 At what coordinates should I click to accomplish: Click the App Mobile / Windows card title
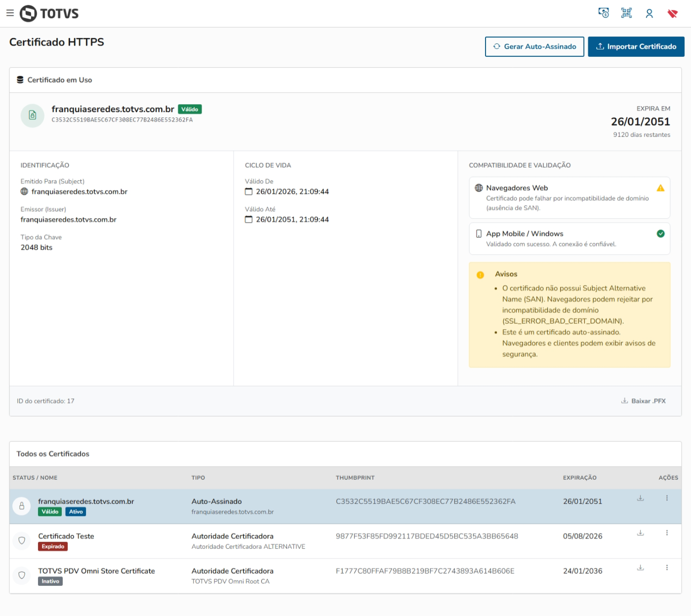[x=525, y=234]
